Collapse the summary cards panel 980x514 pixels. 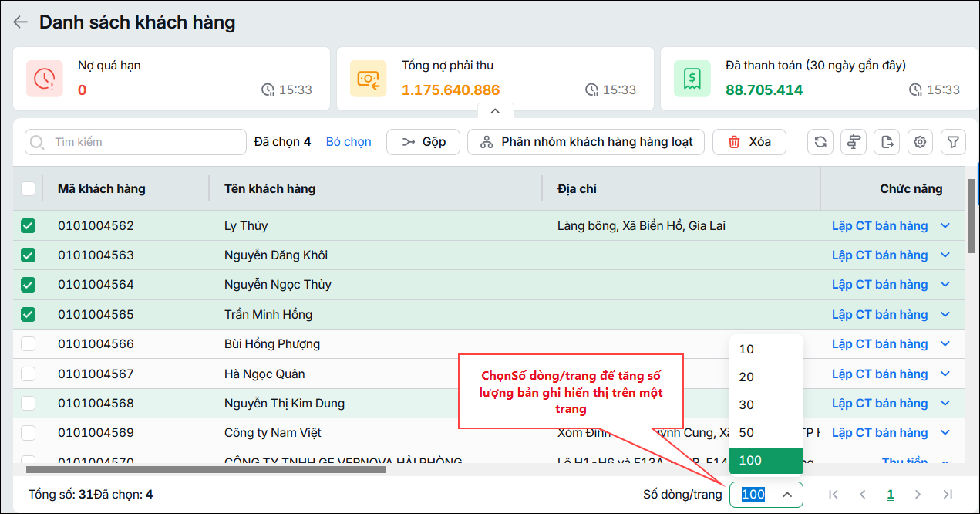pyautogui.click(x=495, y=111)
